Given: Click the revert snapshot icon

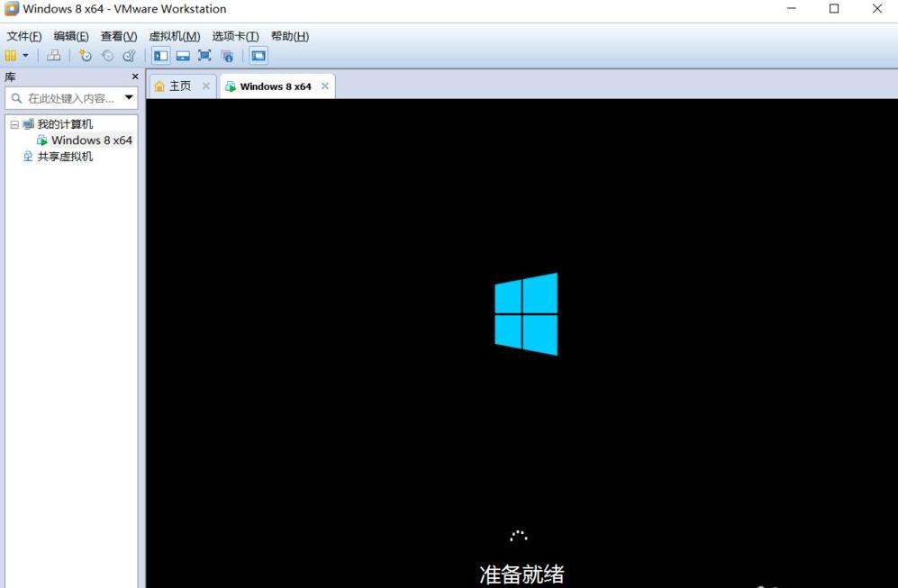Looking at the screenshot, I should click(107, 55).
